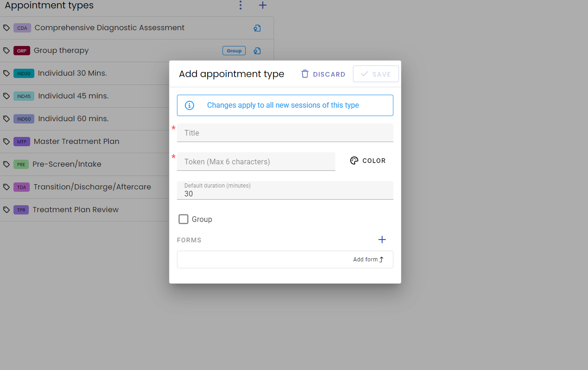The height and width of the screenshot is (370, 588).
Task: Click tag icon beside Pre-Screen/Intake
Action: [7, 164]
